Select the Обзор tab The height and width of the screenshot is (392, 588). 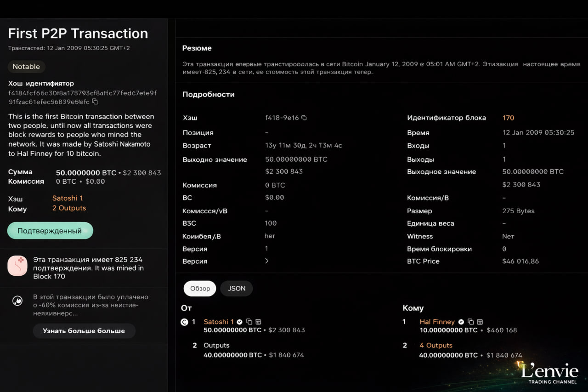click(x=200, y=289)
